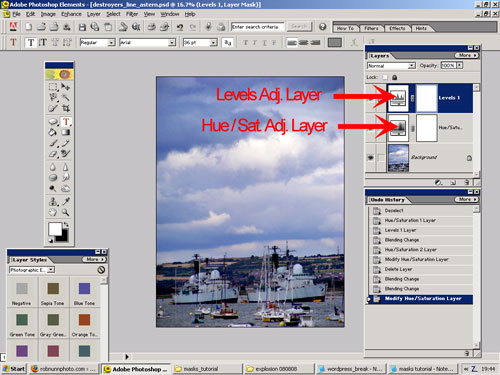The image size is (500, 375).
Task: Choose the Rectangular Marquee tool
Action: (53, 87)
